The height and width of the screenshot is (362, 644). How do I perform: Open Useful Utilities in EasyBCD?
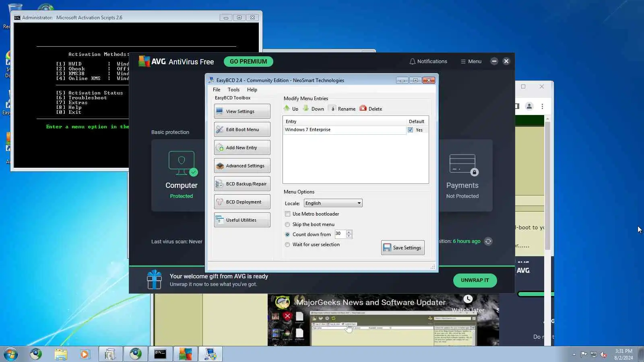(242, 220)
